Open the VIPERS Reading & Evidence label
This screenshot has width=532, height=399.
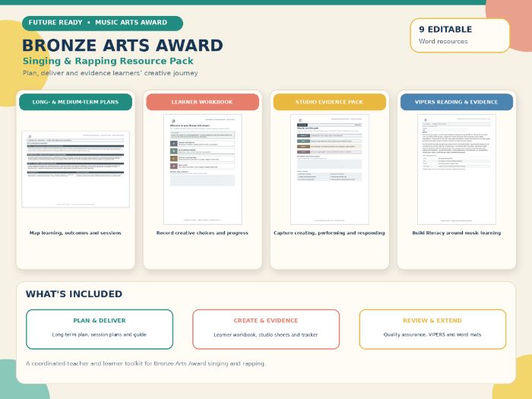pyautogui.click(x=456, y=102)
